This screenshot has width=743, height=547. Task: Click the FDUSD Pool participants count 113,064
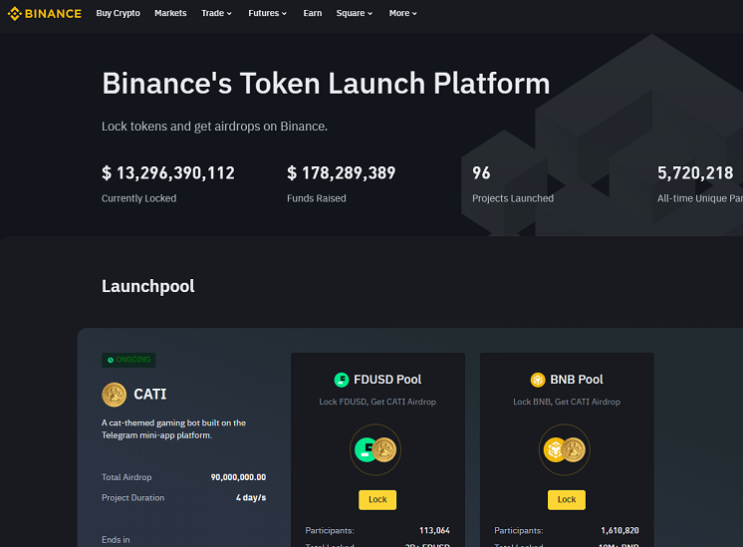435,530
